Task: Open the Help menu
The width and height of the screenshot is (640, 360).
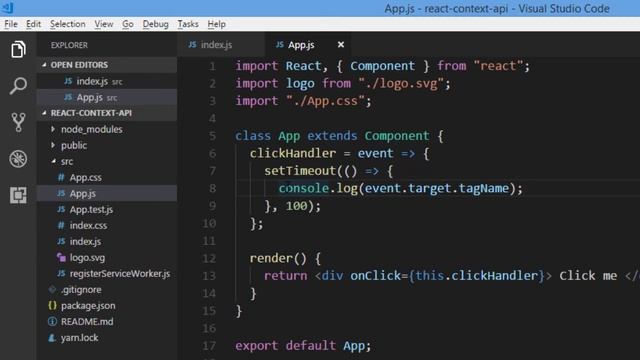Action: point(216,24)
